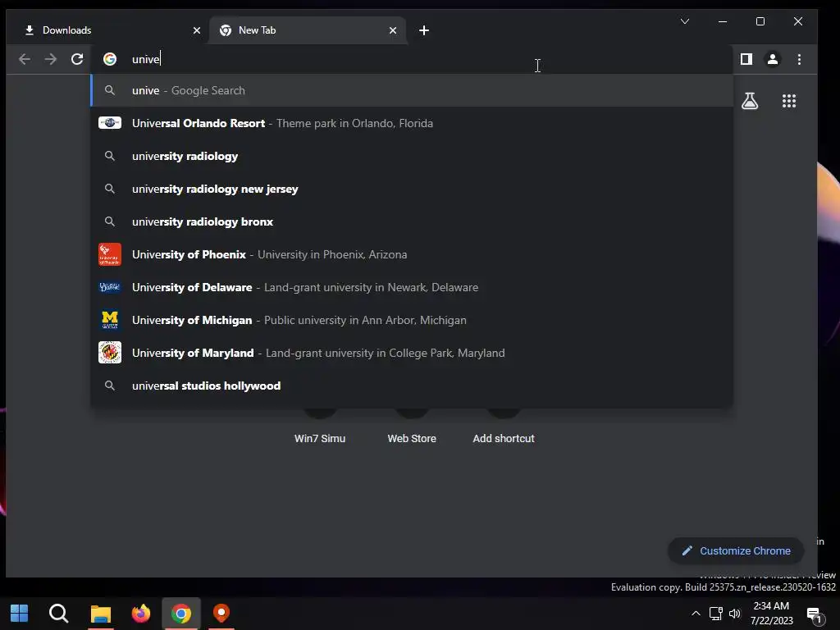This screenshot has height=630, width=840.
Task: Click Chrome icon in the taskbar
Action: click(x=181, y=614)
